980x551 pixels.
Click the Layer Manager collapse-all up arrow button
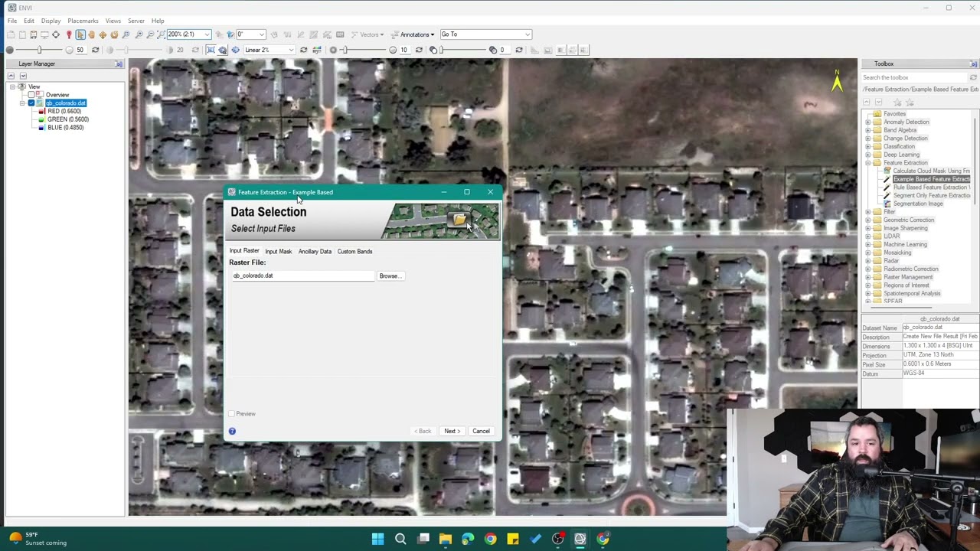[x=11, y=76]
